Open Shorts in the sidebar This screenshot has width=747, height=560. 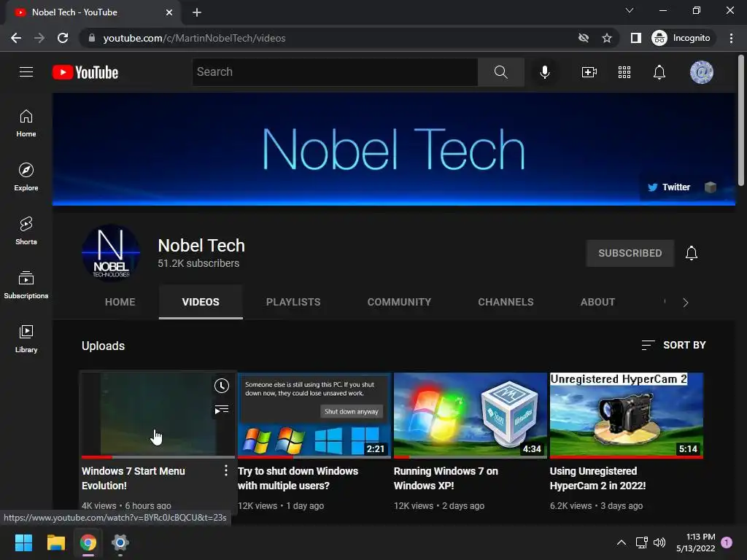tap(26, 231)
